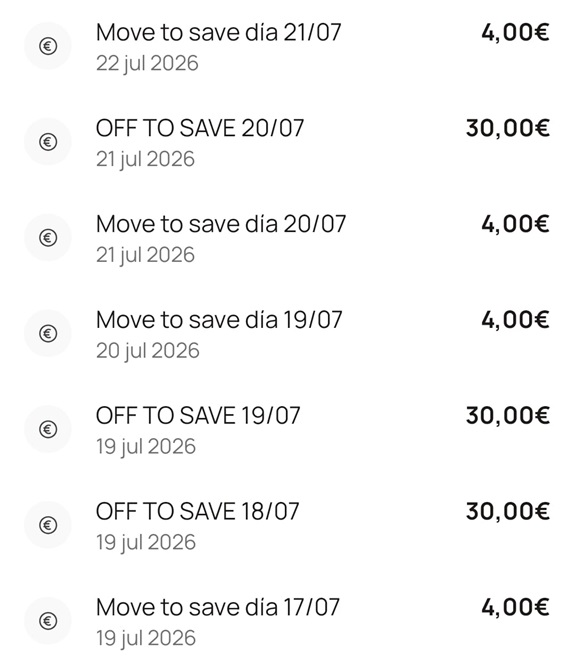Select the 30,00€ amount for OFF TO SAVE 18/07
This screenshot has width=575, height=667.
tap(508, 512)
